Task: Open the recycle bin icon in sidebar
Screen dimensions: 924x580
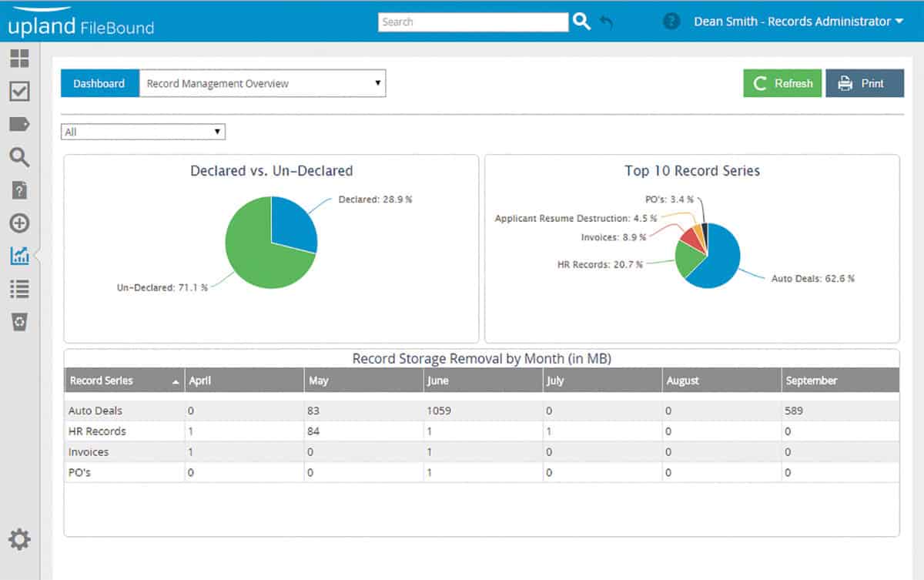Action: (19, 321)
